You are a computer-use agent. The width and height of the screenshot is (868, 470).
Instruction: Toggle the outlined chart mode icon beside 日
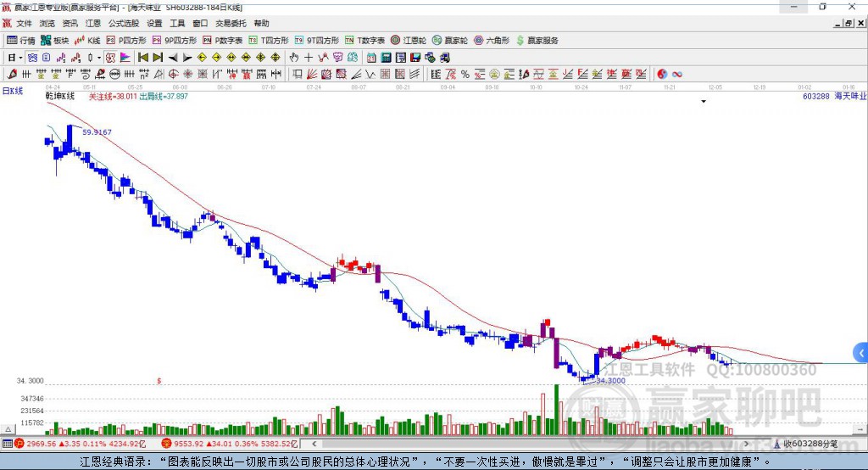pos(32,58)
